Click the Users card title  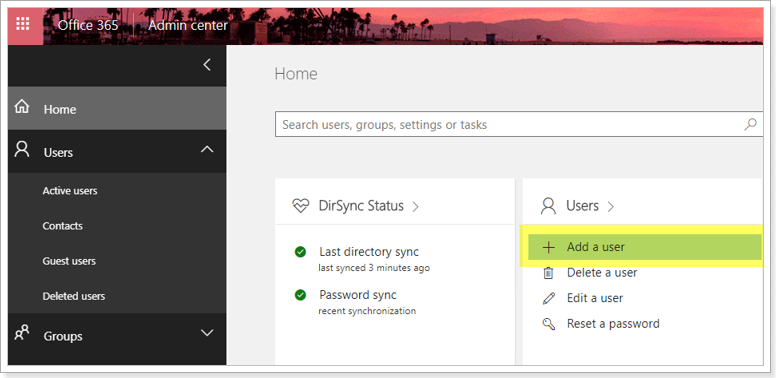[x=582, y=206]
